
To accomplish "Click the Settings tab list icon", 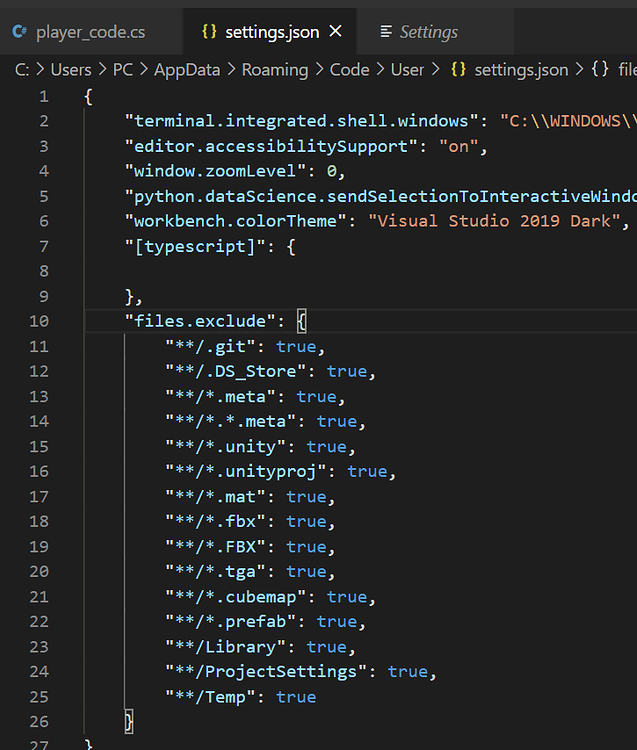I will pyautogui.click(x=386, y=32).
